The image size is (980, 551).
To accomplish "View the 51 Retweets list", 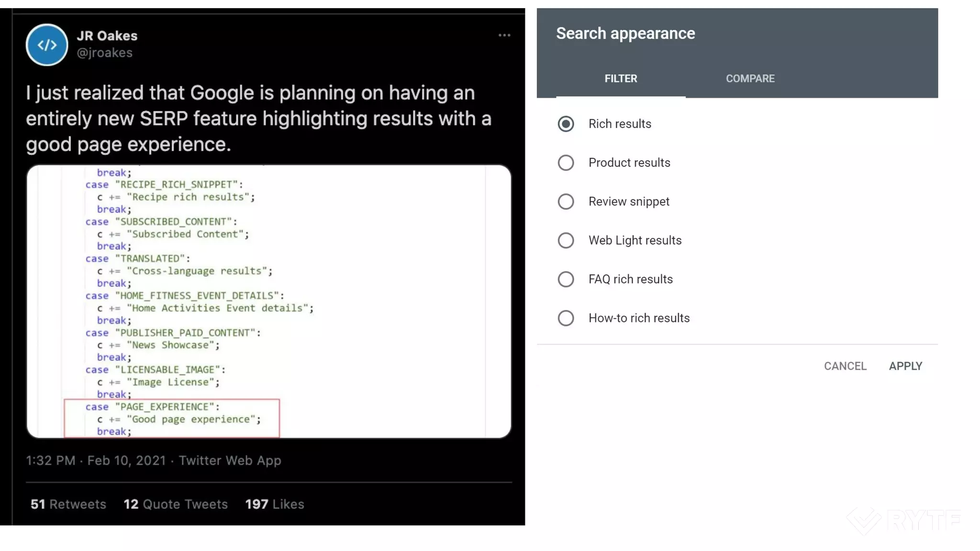I will click(x=68, y=504).
